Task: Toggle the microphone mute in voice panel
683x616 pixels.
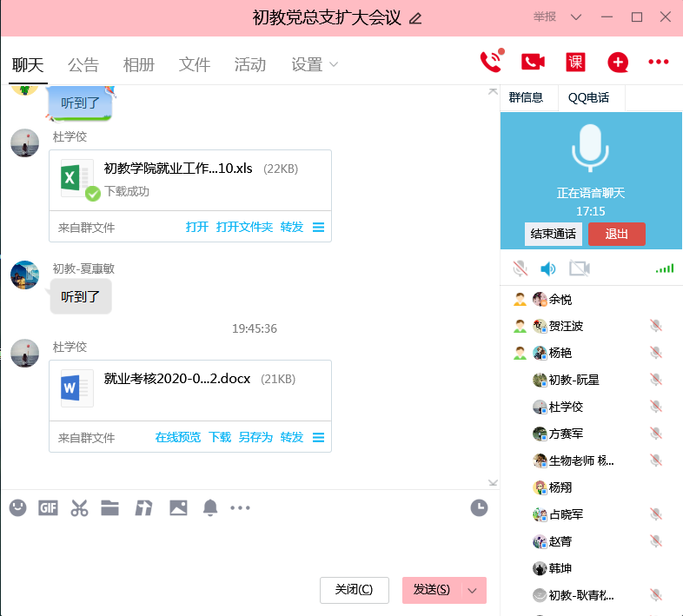Action: point(520,268)
